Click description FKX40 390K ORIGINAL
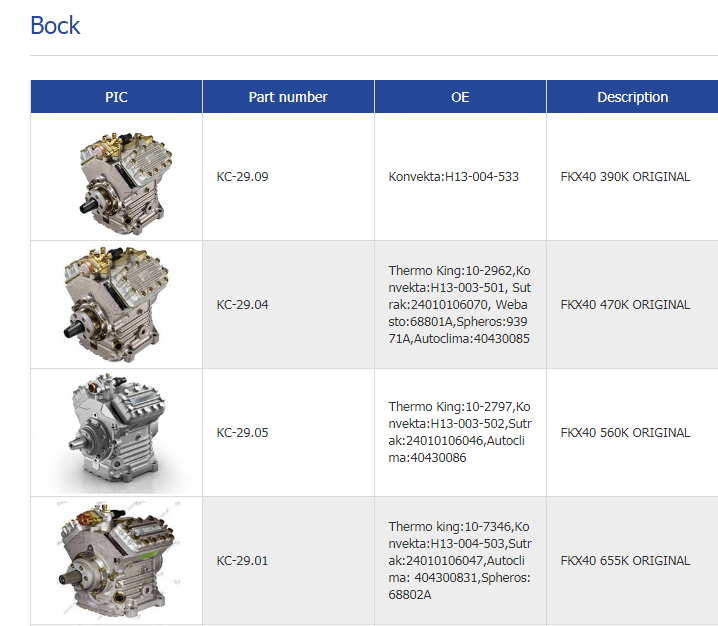This screenshot has width=718, height=626. point(625,177)
